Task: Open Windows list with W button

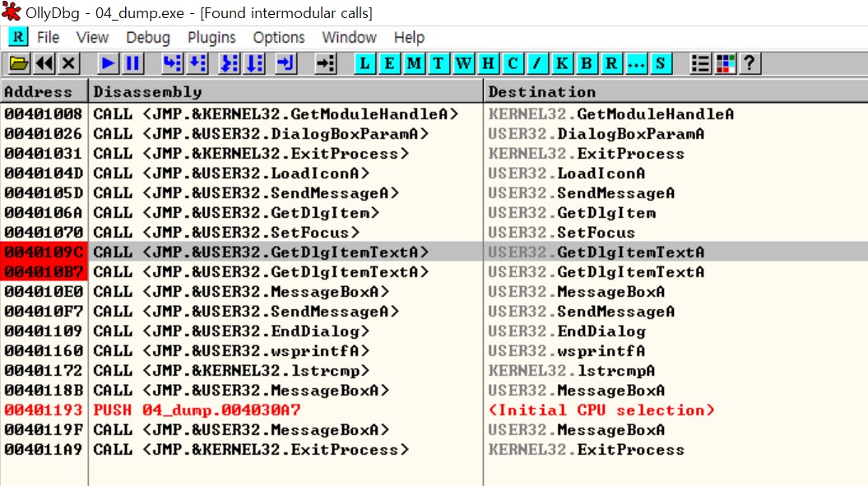Action: [x=463, y=63]
